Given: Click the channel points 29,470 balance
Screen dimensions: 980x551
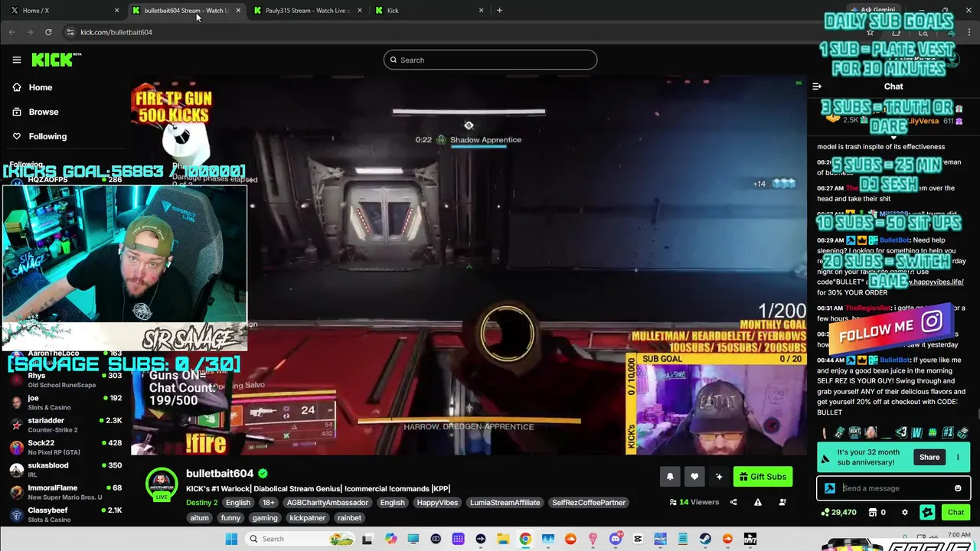Looking at the screenshot, I should tap(838, 513).
